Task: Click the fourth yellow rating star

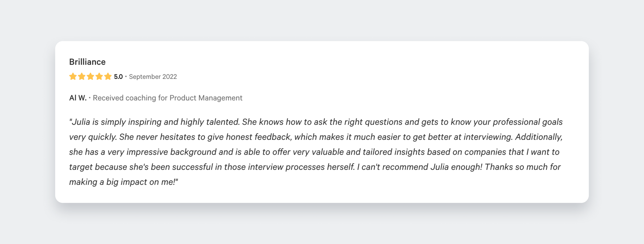Action: pos(99,76)
